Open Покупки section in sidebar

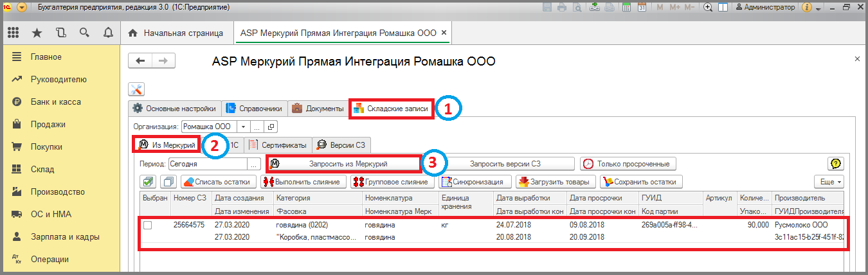(47, 147)
